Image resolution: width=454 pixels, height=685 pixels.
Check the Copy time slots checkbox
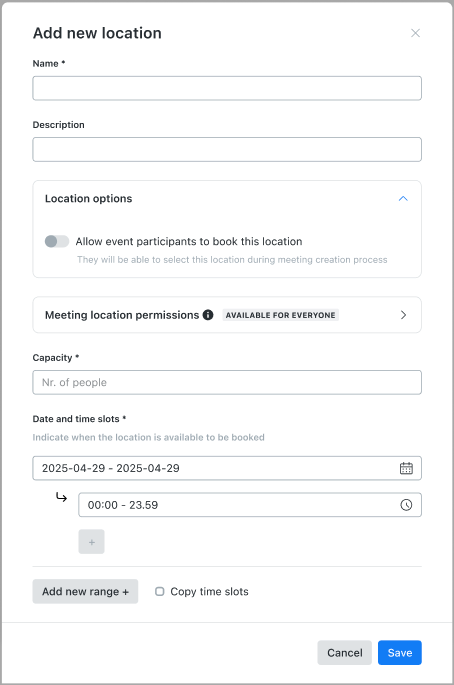(x=159, y=591)
